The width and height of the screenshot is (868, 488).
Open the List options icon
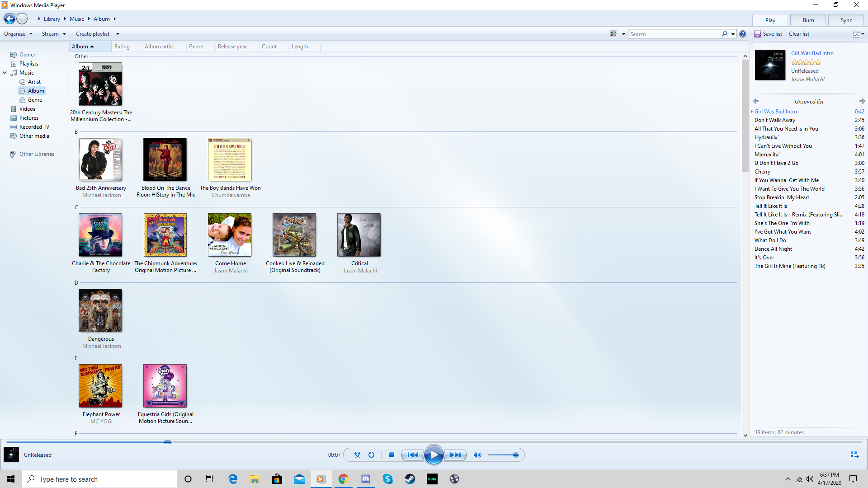click(856, 34)
